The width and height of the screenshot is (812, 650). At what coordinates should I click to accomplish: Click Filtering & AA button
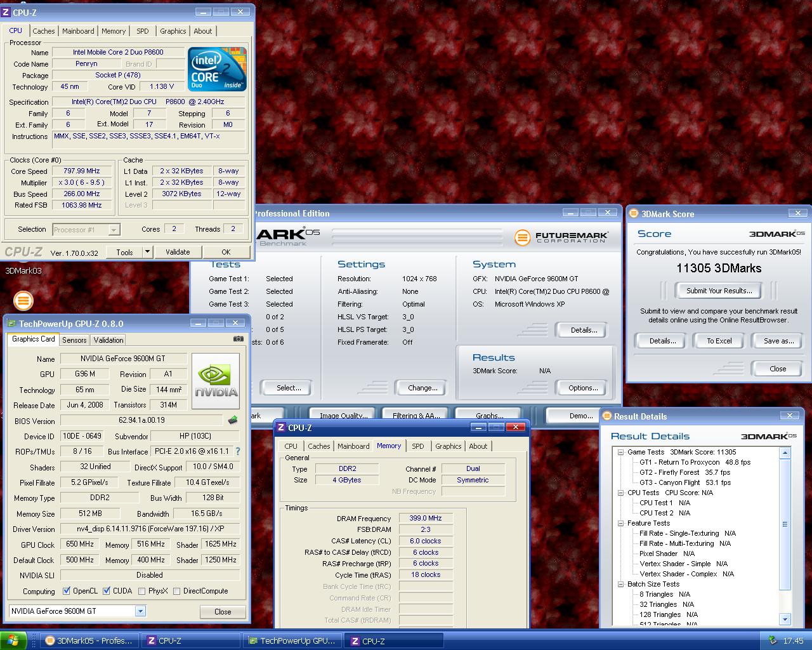click(416, 416)
